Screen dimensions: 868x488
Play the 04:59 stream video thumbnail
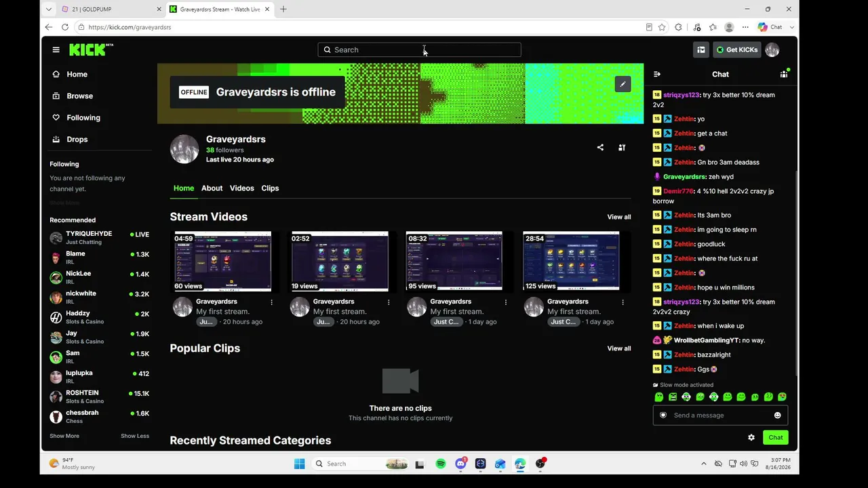pos(222,261)
